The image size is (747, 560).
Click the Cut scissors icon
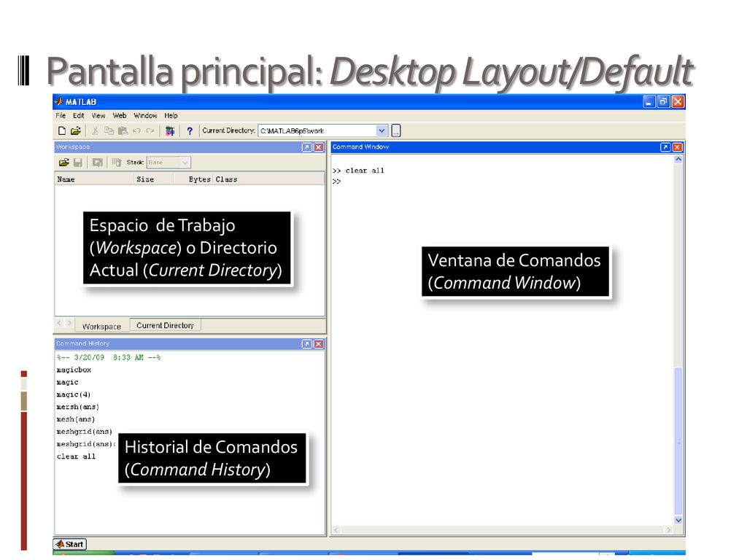coord(96,131)
